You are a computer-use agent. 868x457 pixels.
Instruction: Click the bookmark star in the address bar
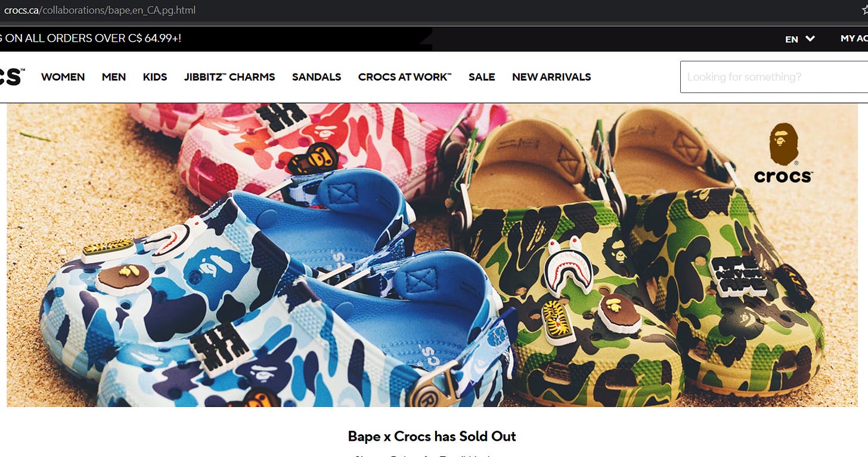(865, 10)
